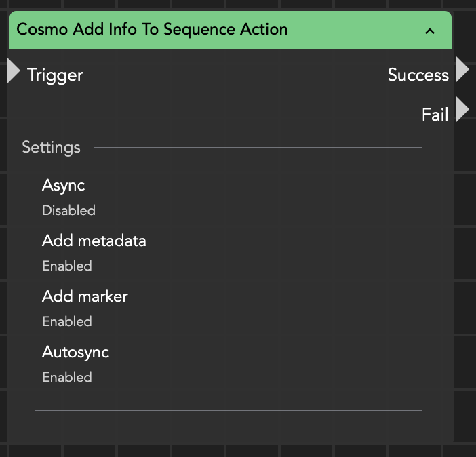This screenshot has height=457, width=476.
Task: Click the Fail label
Action: (435, 115)
